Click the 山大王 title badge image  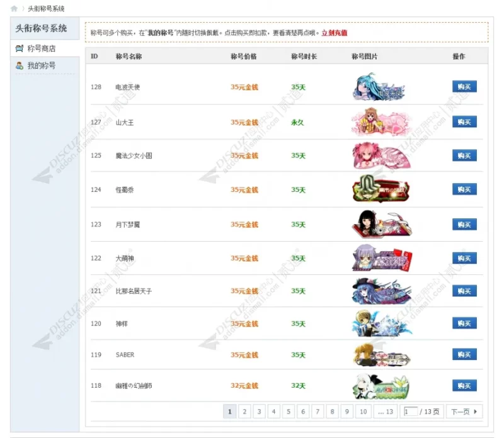[x=381, y=122]
